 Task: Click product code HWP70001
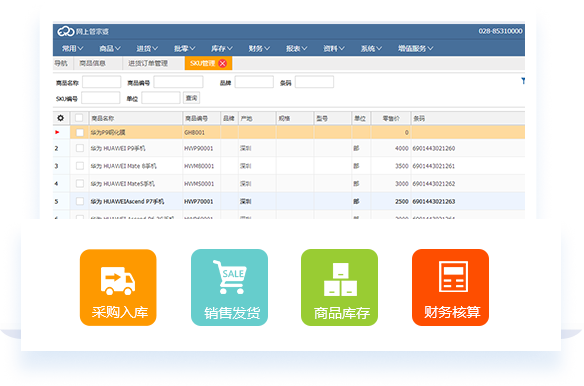199,201
